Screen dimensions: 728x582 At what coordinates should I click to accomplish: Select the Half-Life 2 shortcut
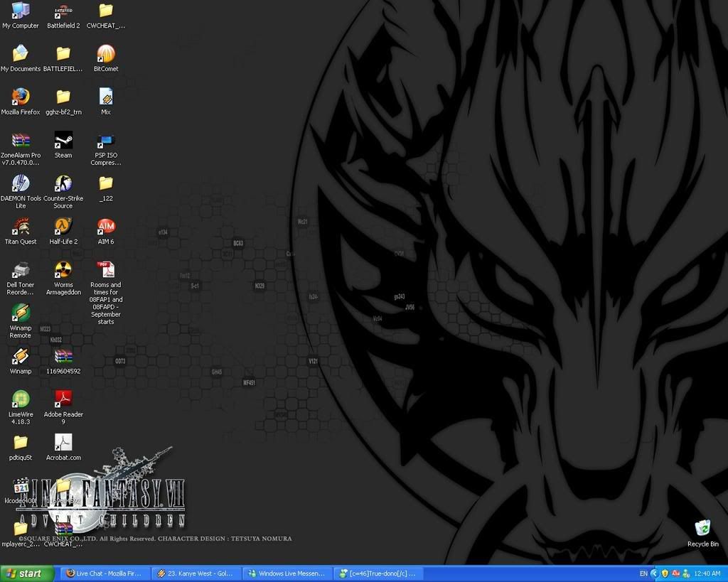(x=63, y=227)
